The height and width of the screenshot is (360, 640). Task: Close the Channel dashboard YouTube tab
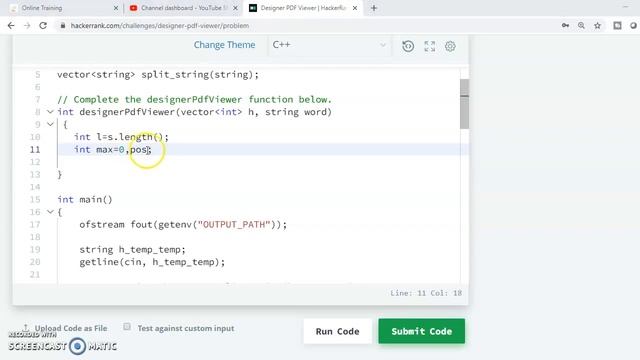[x=235, y=8]
